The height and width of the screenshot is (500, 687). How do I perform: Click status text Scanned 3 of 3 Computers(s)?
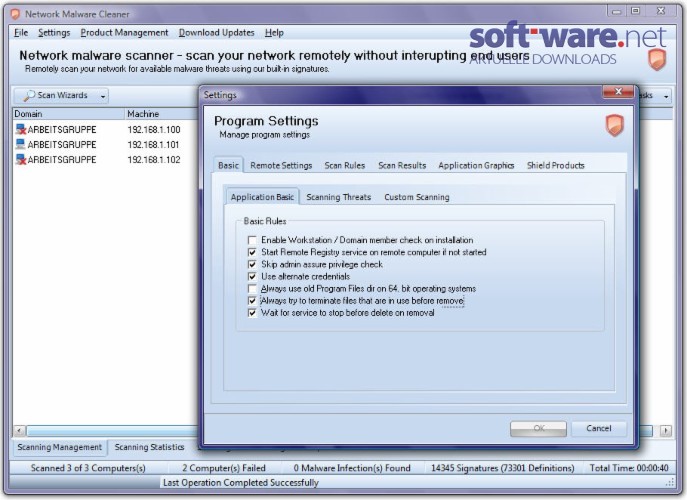88,468
